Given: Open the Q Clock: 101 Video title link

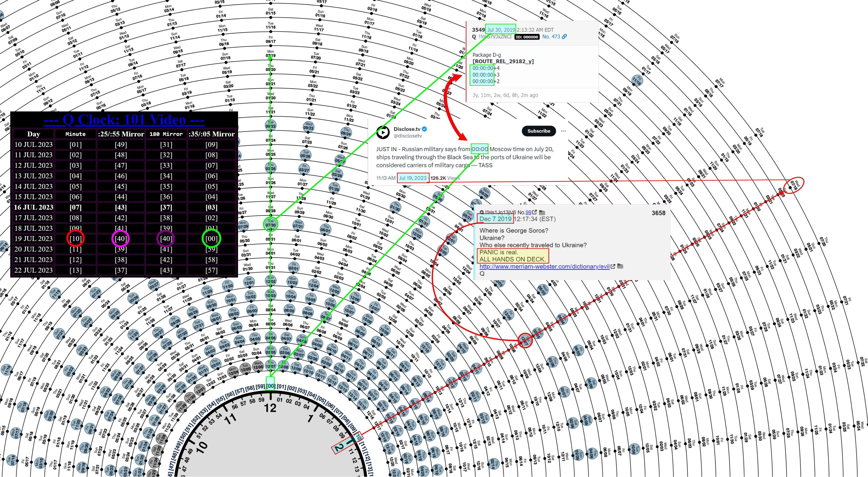Looking at the screenshot, I should (x=124, y=120).
